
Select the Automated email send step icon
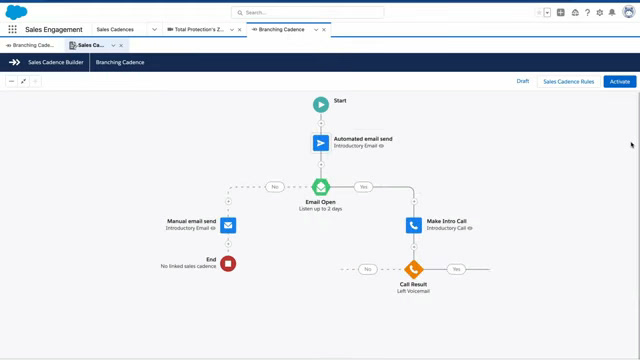point(321,143)
